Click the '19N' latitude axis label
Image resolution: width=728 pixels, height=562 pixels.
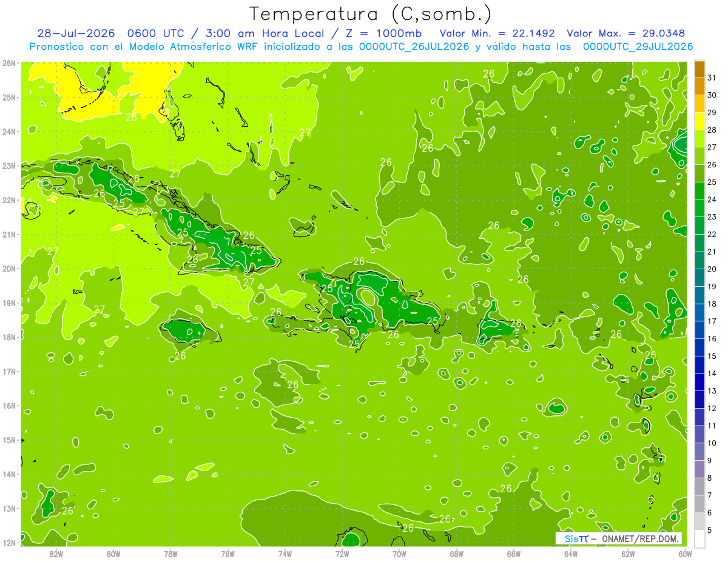click(8, 303)
